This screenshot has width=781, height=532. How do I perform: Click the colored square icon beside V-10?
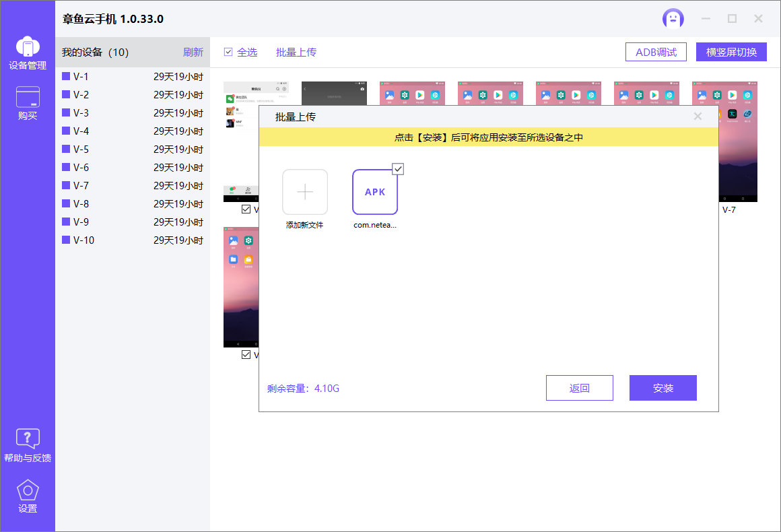click(x=66, y=240)
